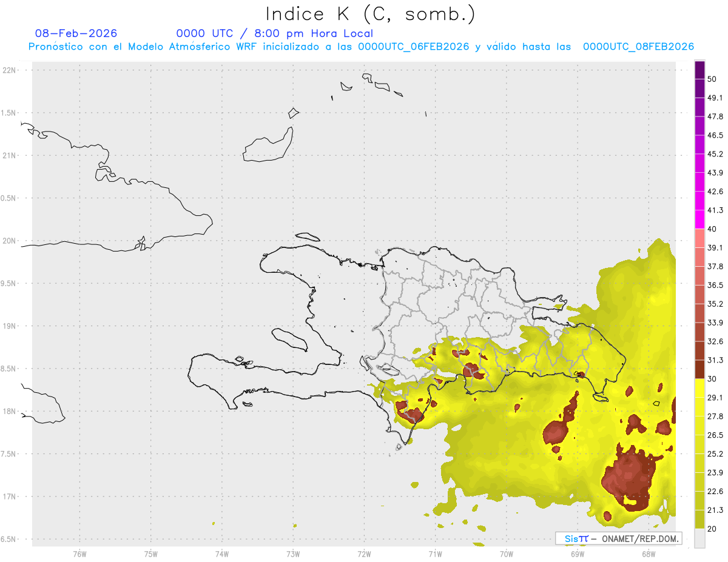Select the '27.8' color scale value

[x=715, y=416]
